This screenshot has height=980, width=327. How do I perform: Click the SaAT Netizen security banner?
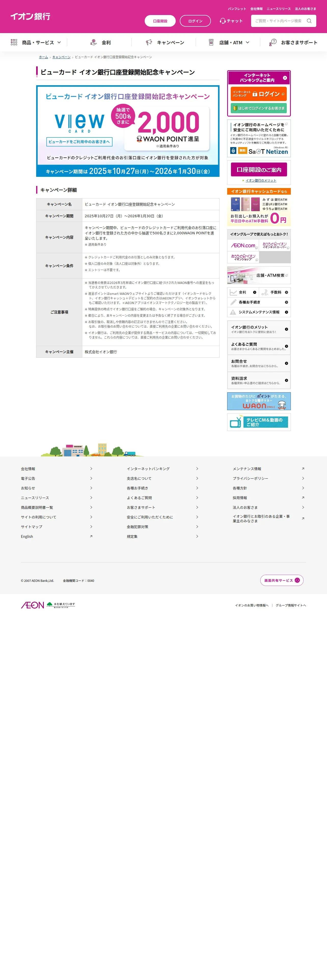[x=259, y=138]
